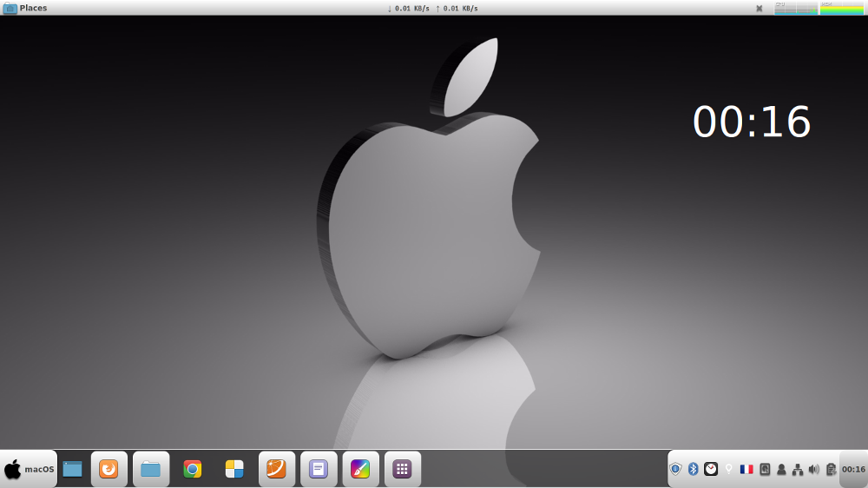Click the analog clock tray icon

pos(711,469)
